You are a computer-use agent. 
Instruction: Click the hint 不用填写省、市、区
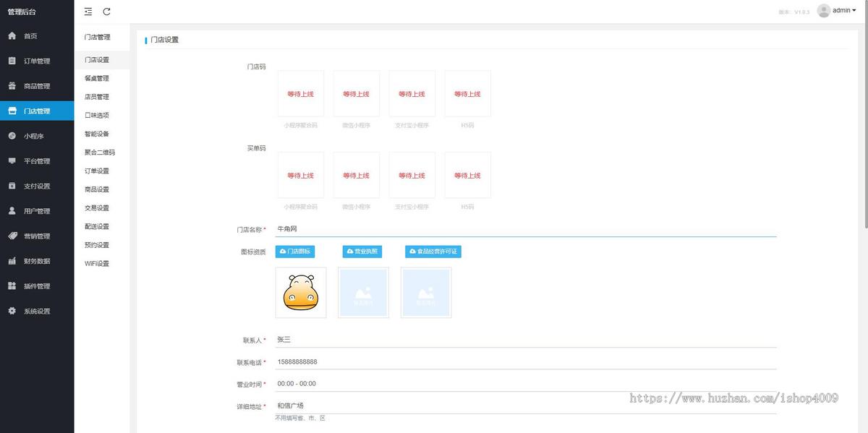coord(300,419)
